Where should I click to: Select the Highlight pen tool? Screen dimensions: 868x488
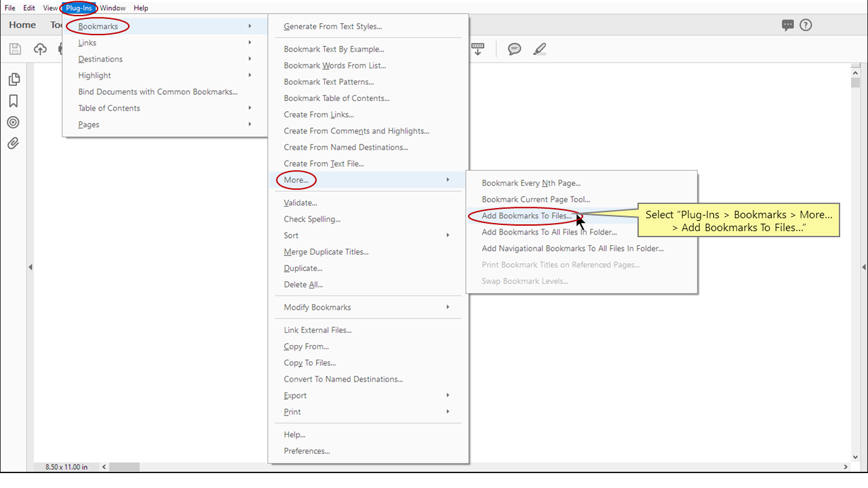click(x=540, y=48)
